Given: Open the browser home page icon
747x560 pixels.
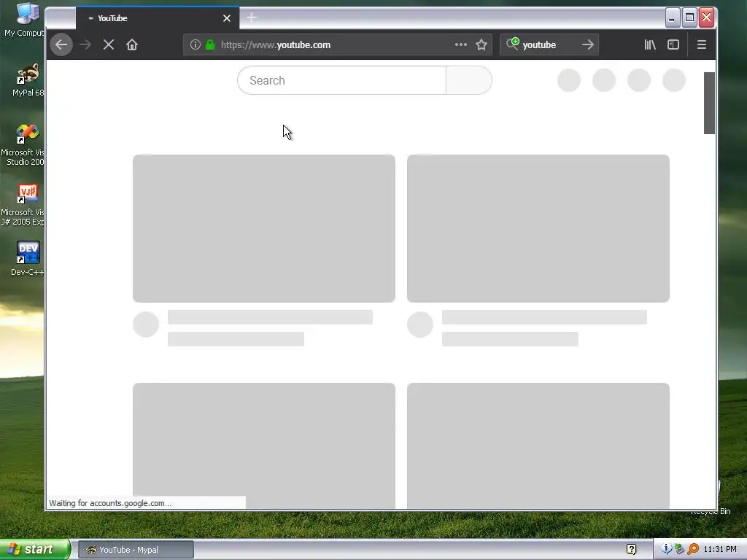Looking at the screenshot, I should click(x=132, y=44).
